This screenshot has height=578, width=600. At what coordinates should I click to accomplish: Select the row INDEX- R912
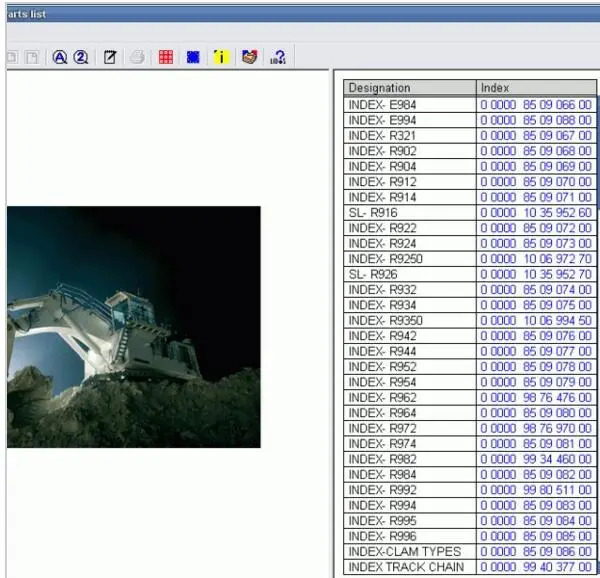pos(470,182)
